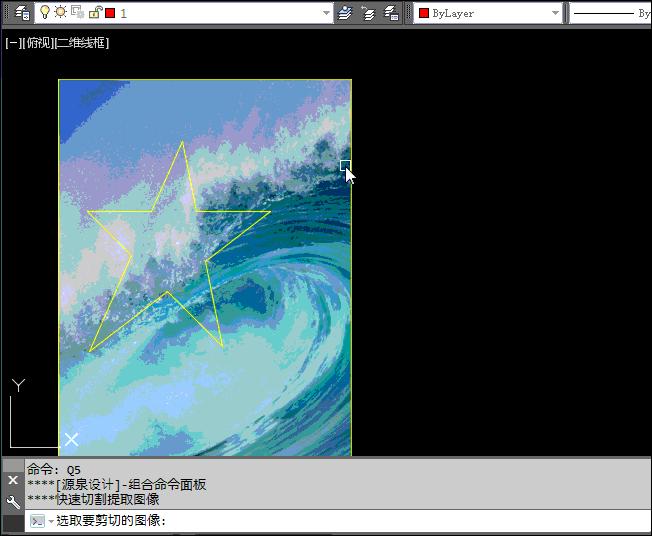Click the red ByLayer color swatch
Image resolution: width=652 pixels, height=536 pixels.
pyautogui.click(x=424, y=13)
